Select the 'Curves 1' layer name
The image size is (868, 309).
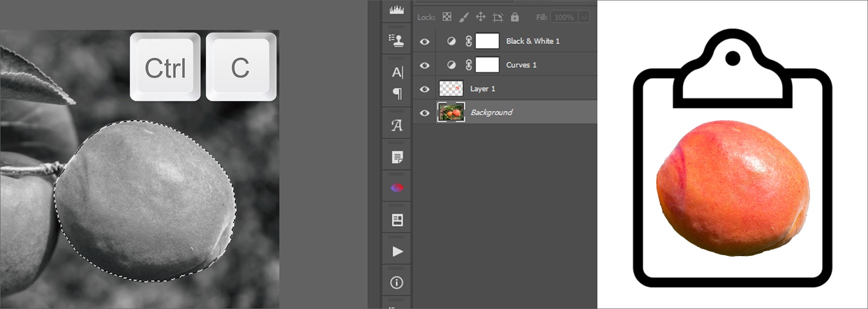521,65
